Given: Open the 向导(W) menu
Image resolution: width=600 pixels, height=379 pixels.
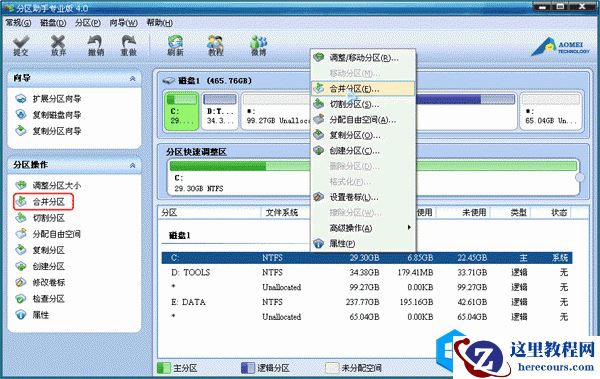Looking at the screenshot, I should pyautogui.click(x=123, y=23).
